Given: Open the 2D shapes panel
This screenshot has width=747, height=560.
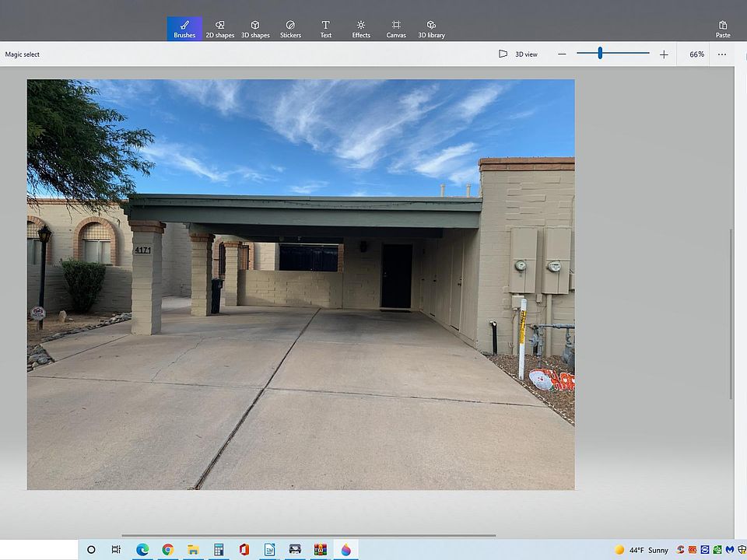Looking at the screenshot, I should click(219, 29).
